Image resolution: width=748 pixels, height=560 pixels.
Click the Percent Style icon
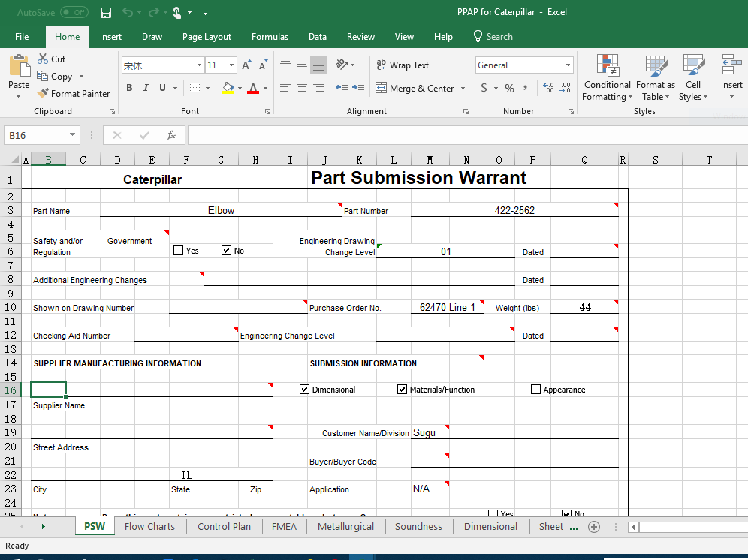pyautogui.click(x=509, y=89)
